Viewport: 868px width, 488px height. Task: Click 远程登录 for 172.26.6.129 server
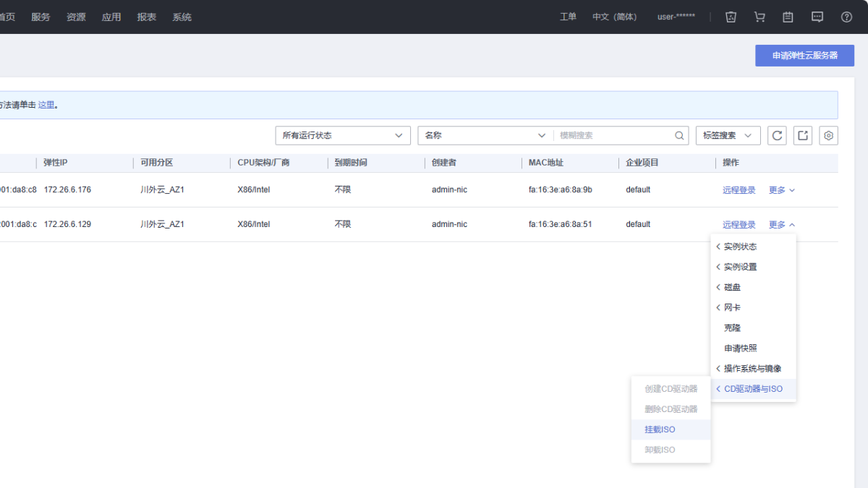point(739,225)
